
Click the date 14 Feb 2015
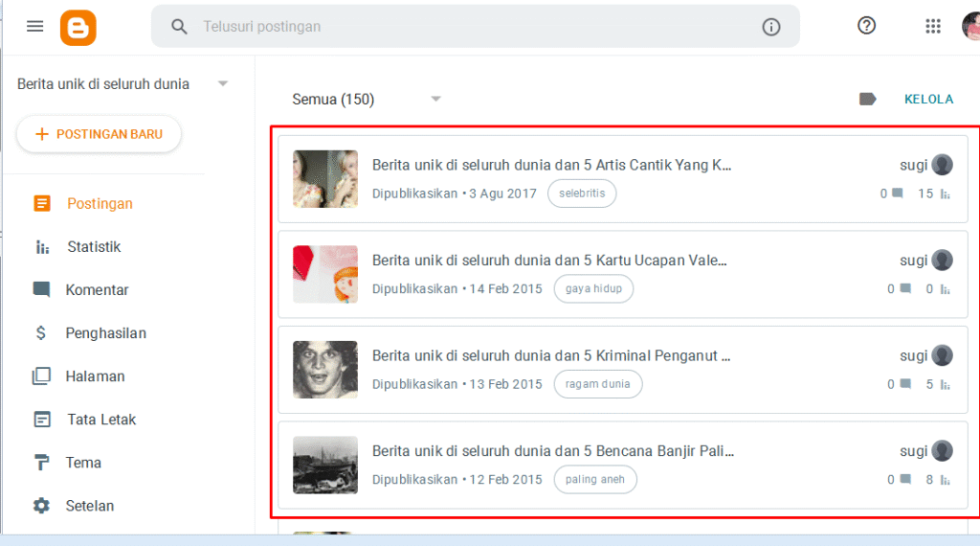tap(505, 289)
